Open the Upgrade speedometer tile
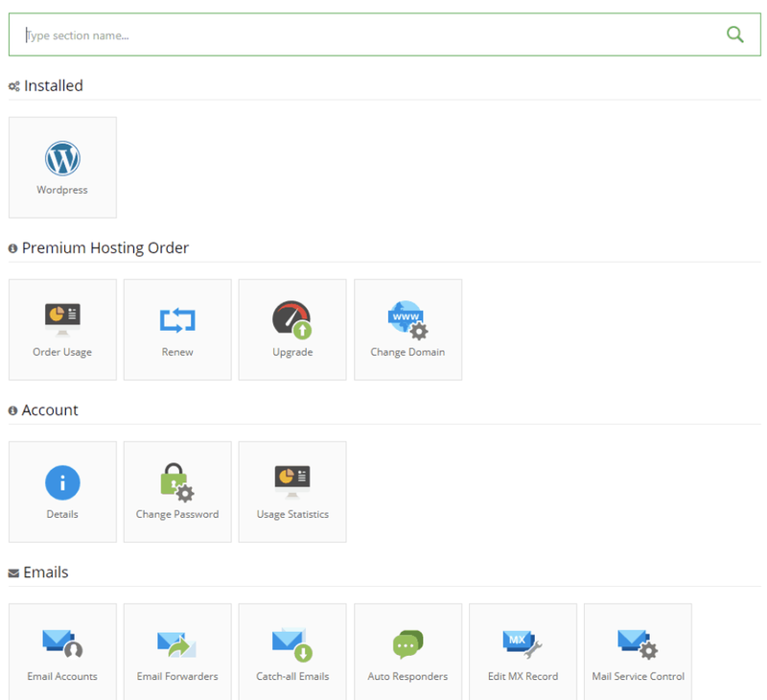Image resolution: width=767 pixels, height=700 pixels. click(x=292, y=330)
